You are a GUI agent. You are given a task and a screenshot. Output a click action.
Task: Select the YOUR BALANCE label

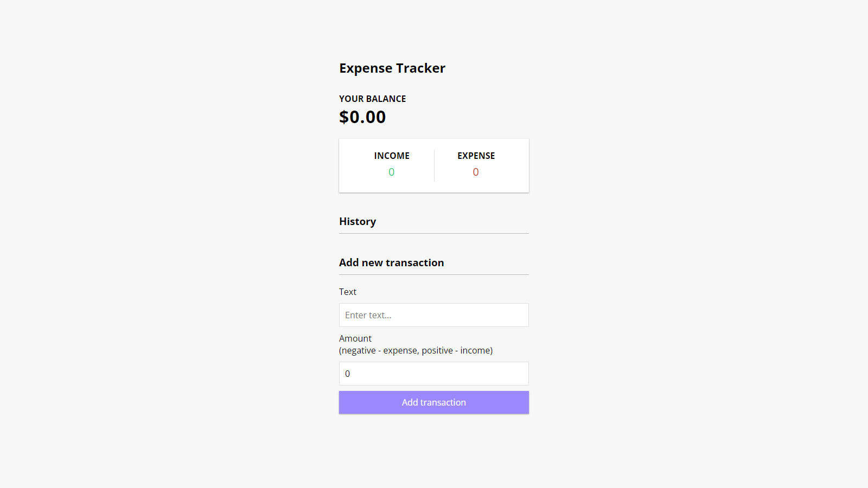372,99
